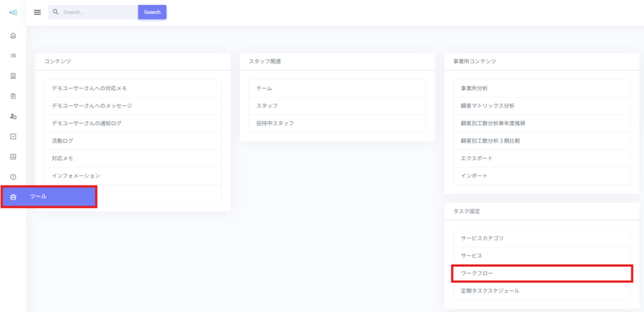Image resolution: width=644 pixels, height=312 pixels.
Task: Select the chart panel icon in sidebar
Action: [x=13, y=157]
